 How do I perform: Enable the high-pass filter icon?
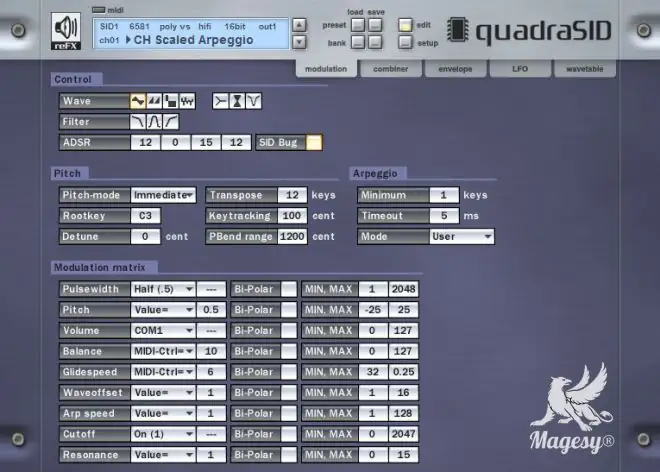[x=170, y=122]
